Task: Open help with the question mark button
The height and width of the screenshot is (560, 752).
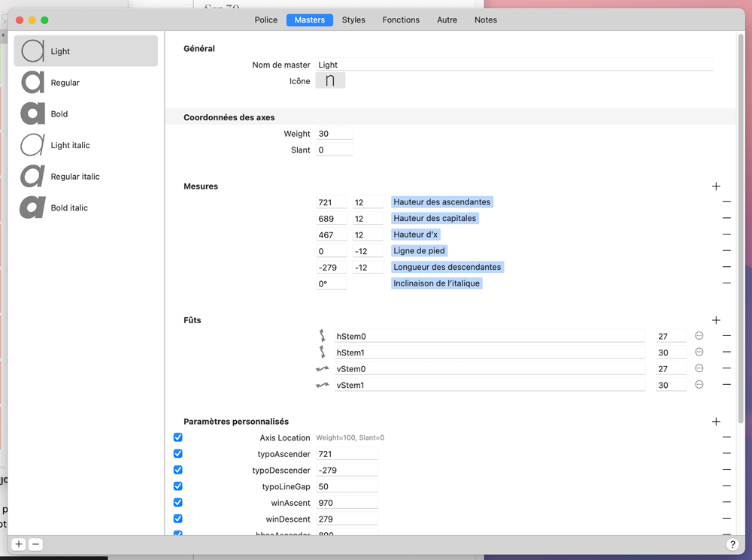Action: tap(732, 544)
